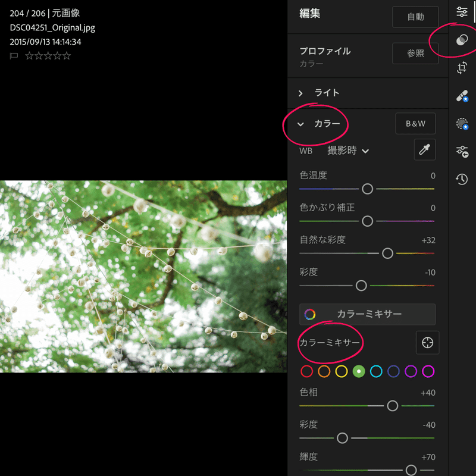Toggle the B&W button

(415, 124)
